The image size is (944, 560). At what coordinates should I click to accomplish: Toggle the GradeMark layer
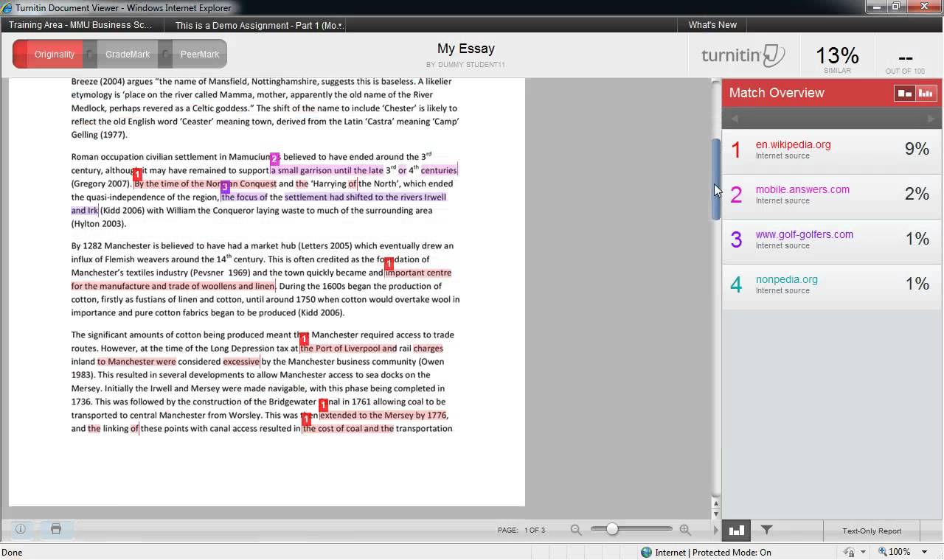pyautogui.click(x=127, y=55)
